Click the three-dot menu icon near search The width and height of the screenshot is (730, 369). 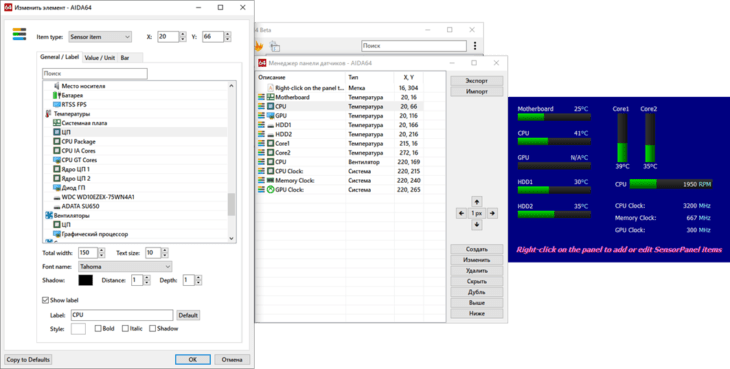(x=475, y=46)
